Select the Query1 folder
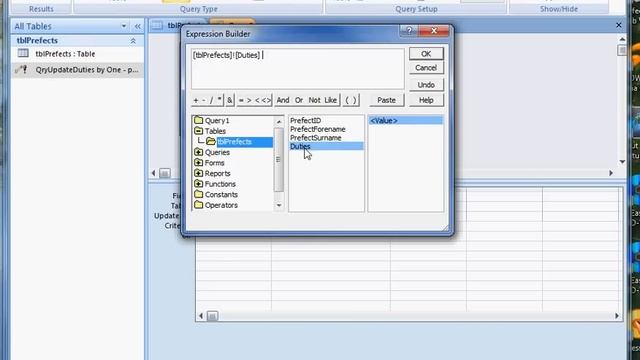 217,120
